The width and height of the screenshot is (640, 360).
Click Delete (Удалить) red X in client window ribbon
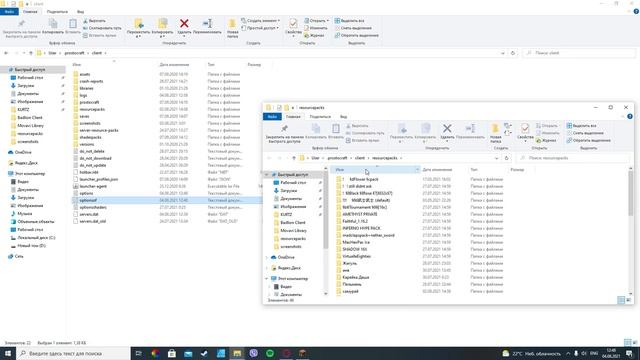[184, 24]
